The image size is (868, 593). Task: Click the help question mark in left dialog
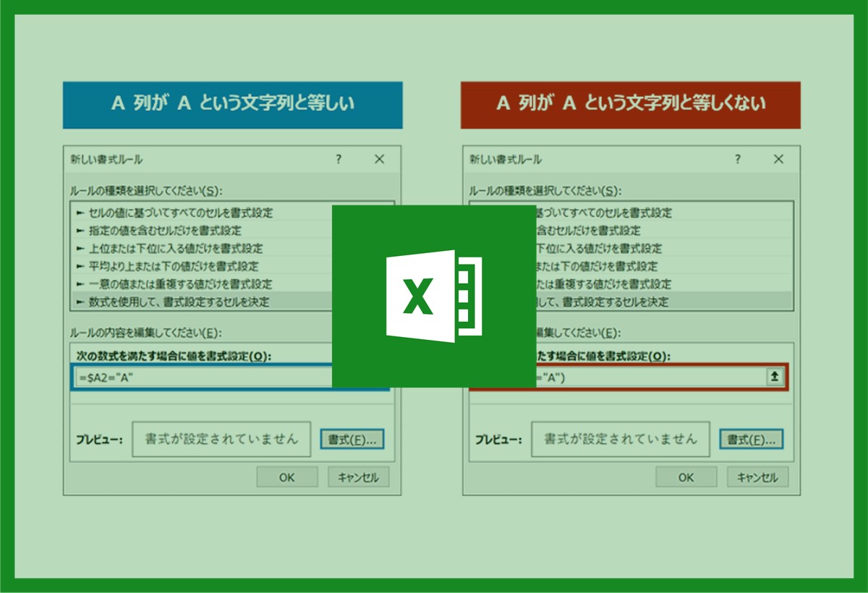pos(338,160)
